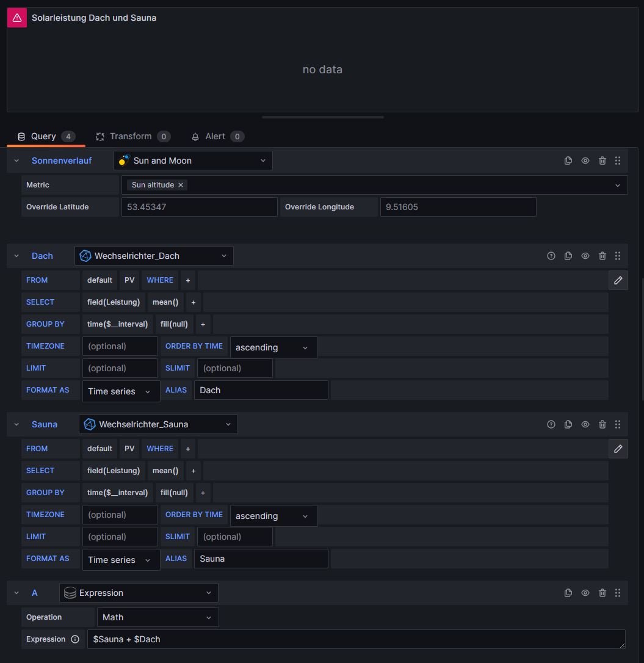Open the Math operation dropdown
Screen dimensions: 644x663
coord(157,617)
